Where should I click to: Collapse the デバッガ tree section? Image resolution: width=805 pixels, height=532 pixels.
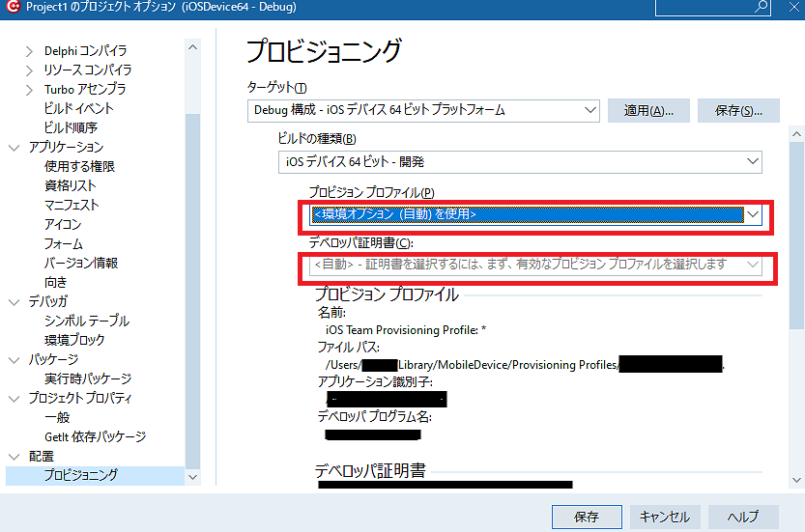point(14,302)
